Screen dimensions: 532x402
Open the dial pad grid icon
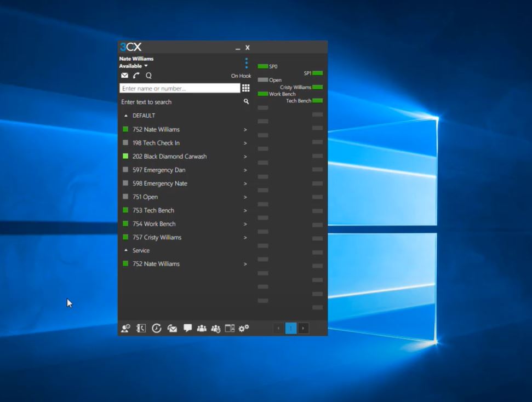pyautogui.click(x=246, y=88)
